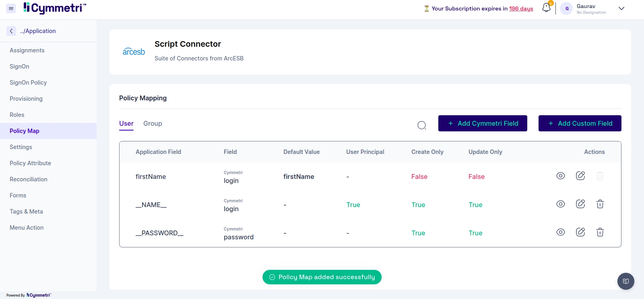Viewport: 644px width, 299px height.
Task: Switch to the Group tab
Action: [153, 124]
